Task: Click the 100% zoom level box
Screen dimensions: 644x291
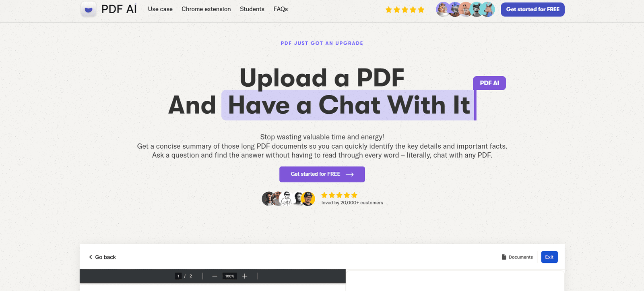Action: coord(229,276)
